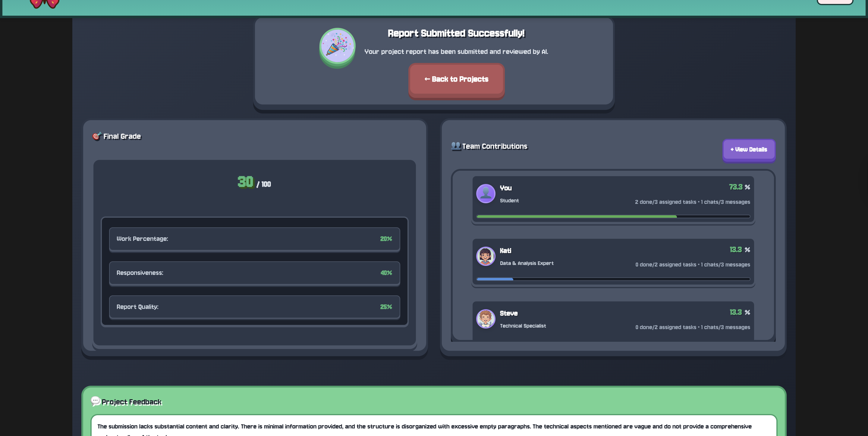Click Kati's avatar picture
The width and height of the screenshot is (868, 436).
tap(486, 256)
